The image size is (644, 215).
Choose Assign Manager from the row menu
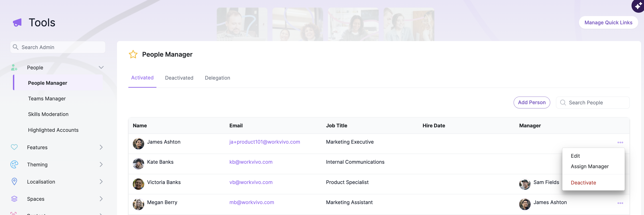(x=589, y=166)
